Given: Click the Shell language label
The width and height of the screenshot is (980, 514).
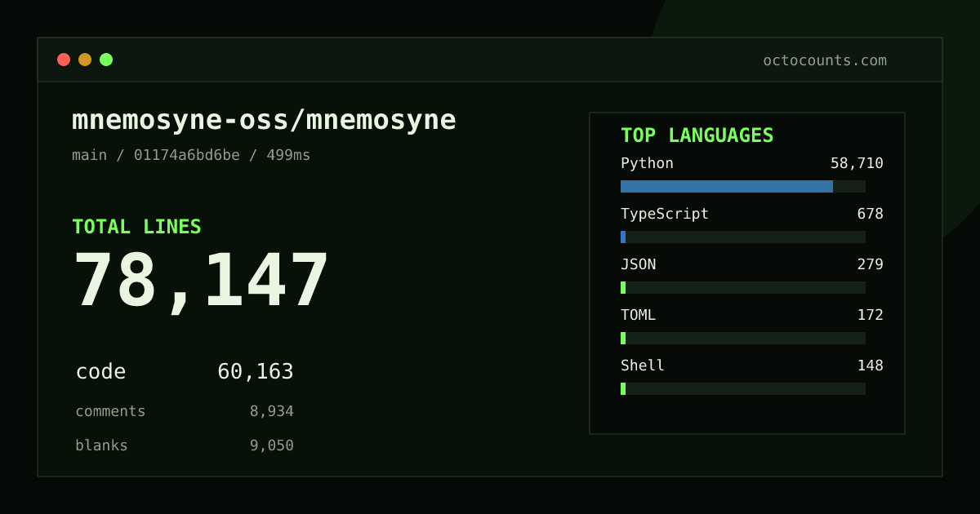Looking at the screenshot, I should click(643, 366).
